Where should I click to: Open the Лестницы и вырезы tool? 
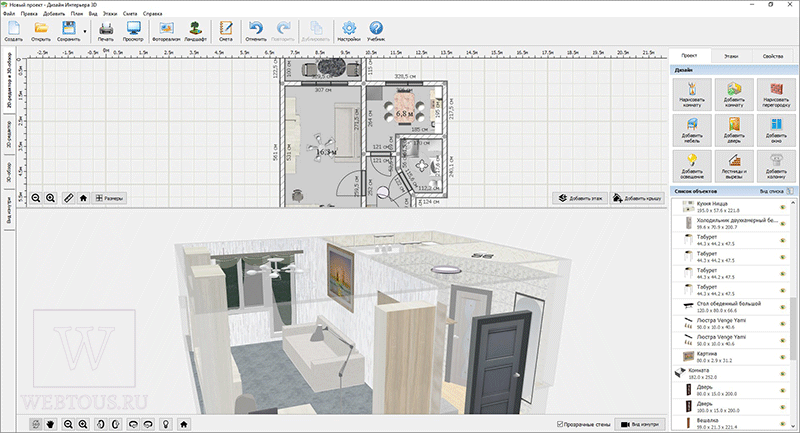pos(734,166)
